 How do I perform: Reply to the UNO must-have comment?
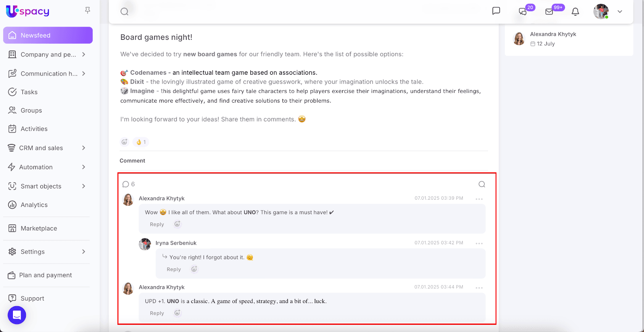157,224
